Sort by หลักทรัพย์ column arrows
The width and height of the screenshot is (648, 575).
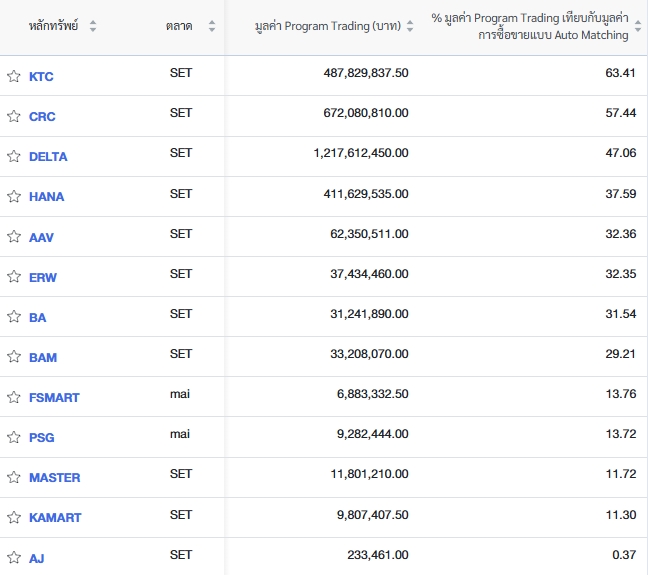93,26
